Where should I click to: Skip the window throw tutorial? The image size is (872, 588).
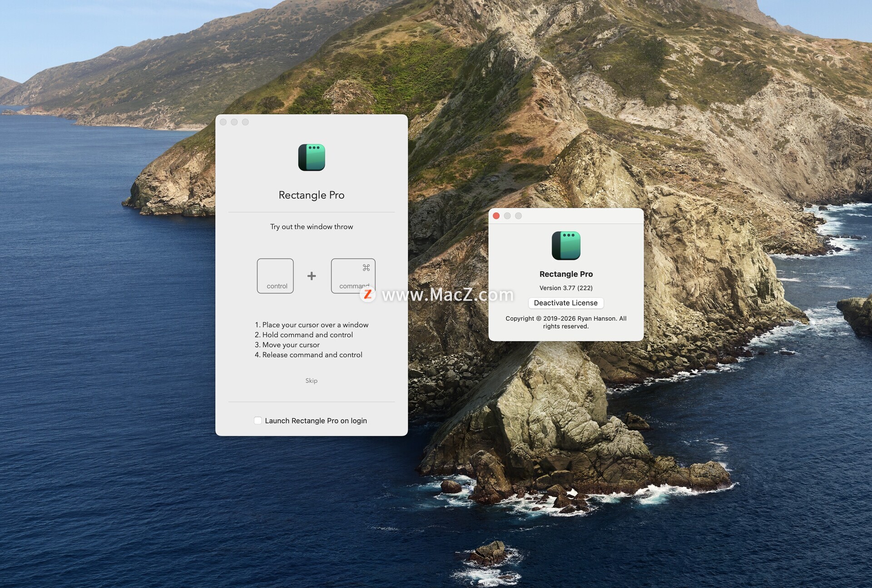[x=311, y=380]
